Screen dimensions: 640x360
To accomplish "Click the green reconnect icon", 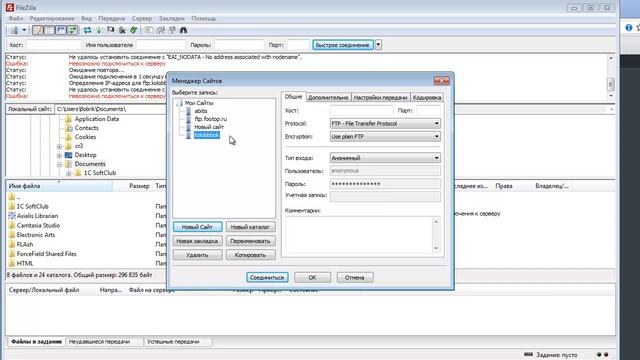I will [133, 30].
